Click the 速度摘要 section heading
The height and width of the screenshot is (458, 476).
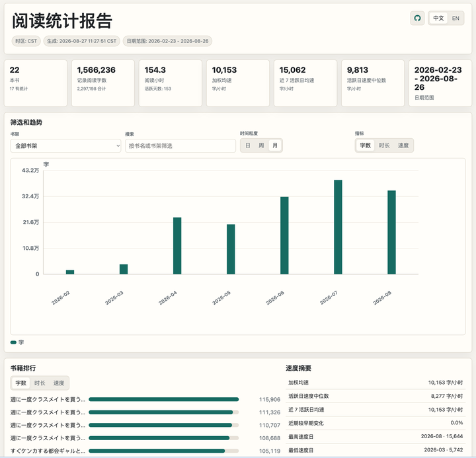[298, 368]
